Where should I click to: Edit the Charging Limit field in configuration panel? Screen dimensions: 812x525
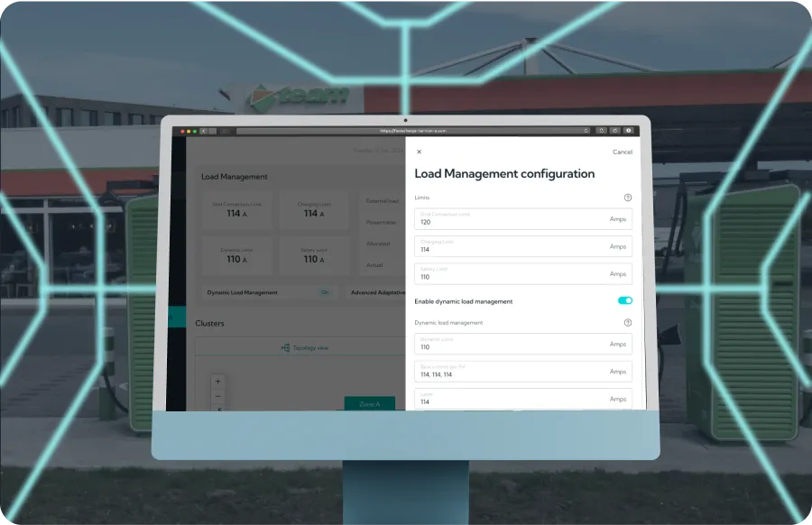click(x=523, y=246)
